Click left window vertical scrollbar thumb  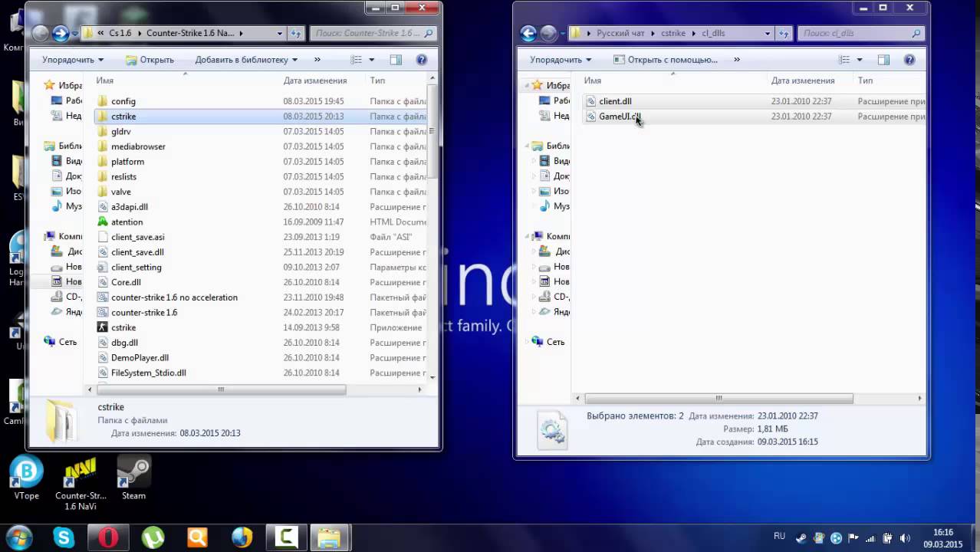pyautogui.click(x=432, y=130)
